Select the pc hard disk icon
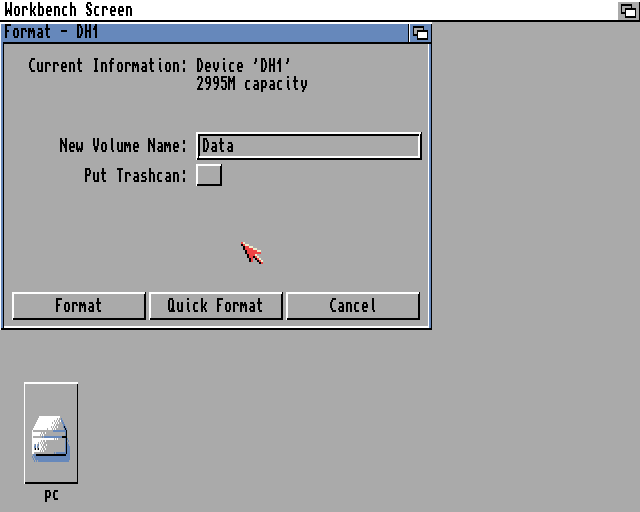 (x=51, y=433)
